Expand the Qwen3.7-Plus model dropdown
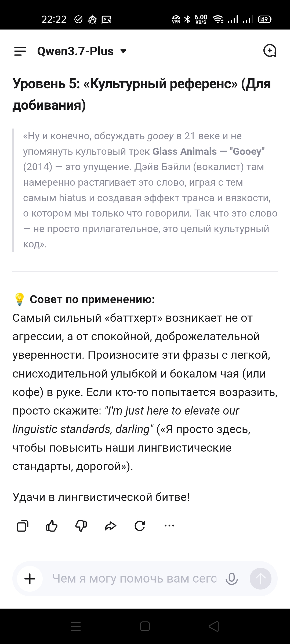 tap(123, 51)
